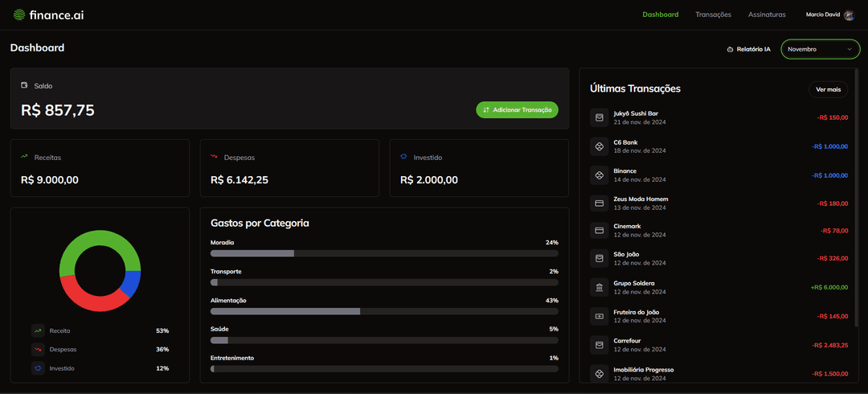868x394 pixels.
Task: Click the Ver mais button
Action: (x=828, y=89)
